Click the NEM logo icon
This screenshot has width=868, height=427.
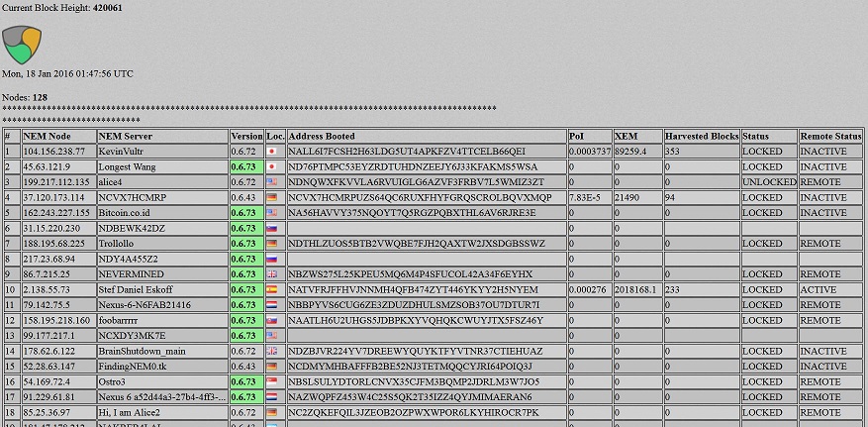point(22,45)
